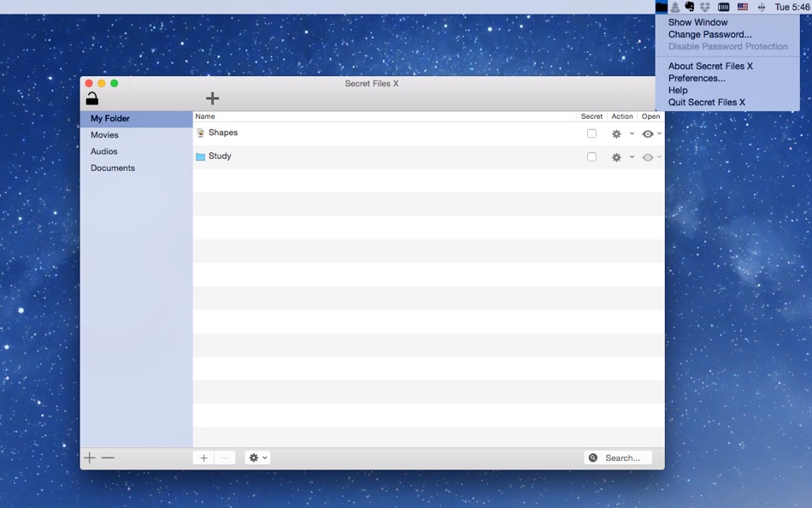Click the Dropbox menu bar icon
Viewport: 812px width, 508px height.
tap(705, 7)
